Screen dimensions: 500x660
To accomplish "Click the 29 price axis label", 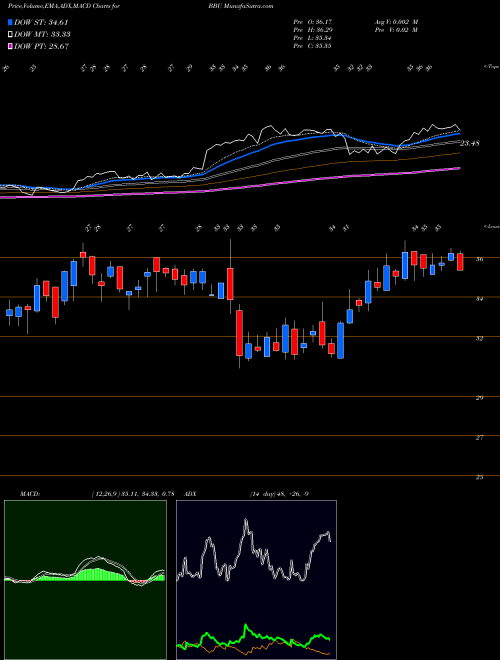I will pyautogui.click(x=479, y=398).
